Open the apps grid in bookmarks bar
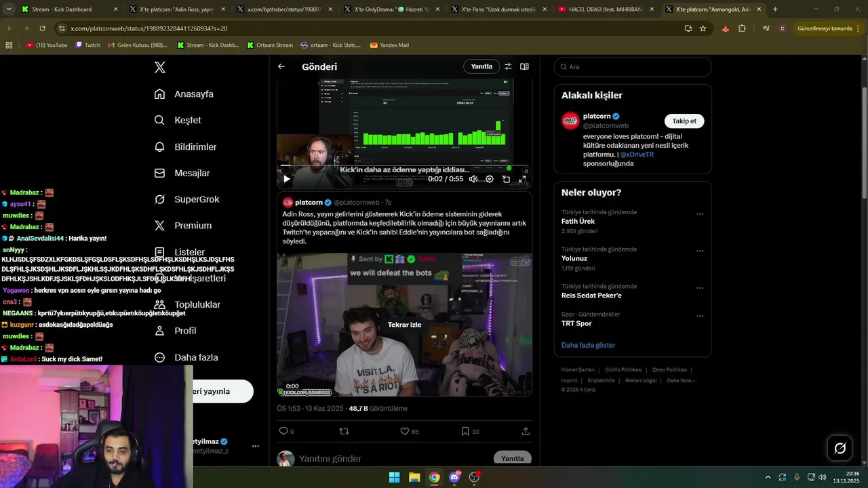The height and width of the screenshot is (488, 868). (x=9, y=45)
